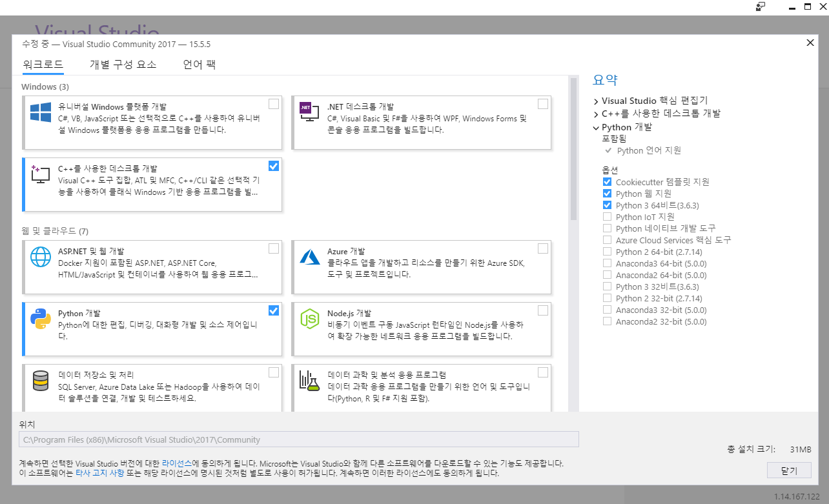
Task: Enable Python 2 64-bit (2.7.14) option
Action: point(607,252)
